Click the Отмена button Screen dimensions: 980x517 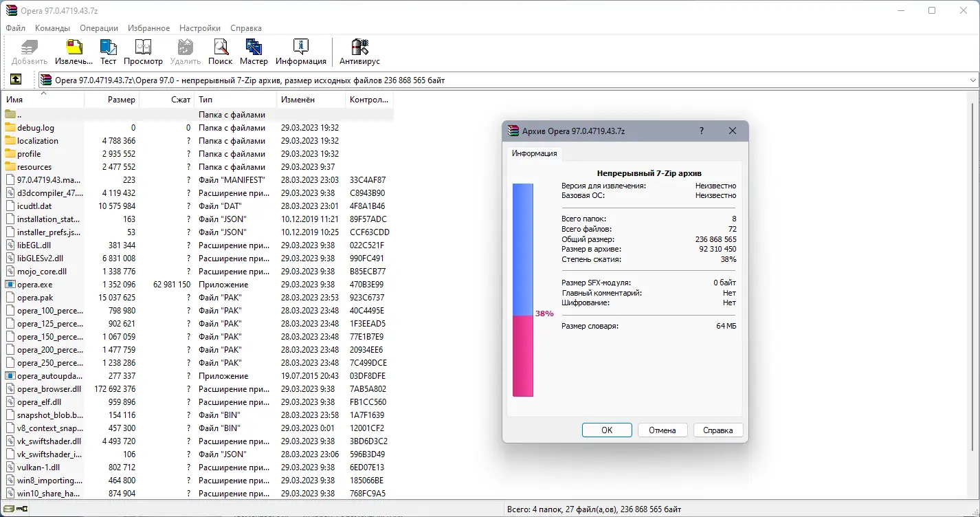[x=662, y=430]
